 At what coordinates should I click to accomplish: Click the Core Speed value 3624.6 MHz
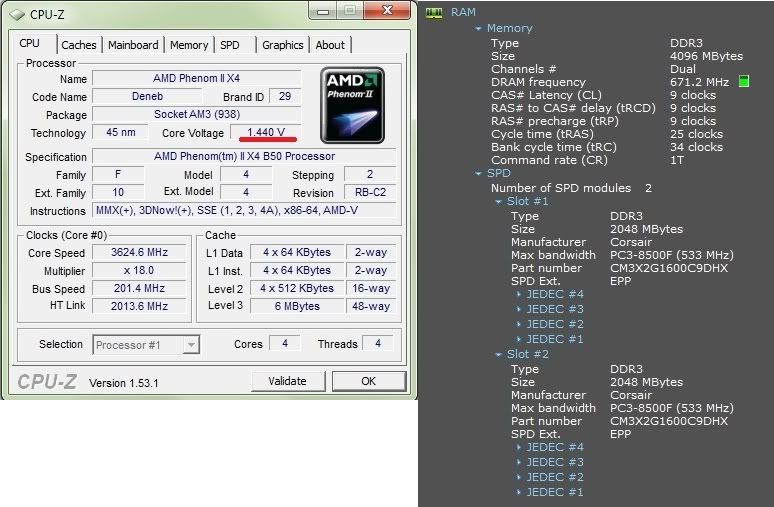(x=139, y=252)
